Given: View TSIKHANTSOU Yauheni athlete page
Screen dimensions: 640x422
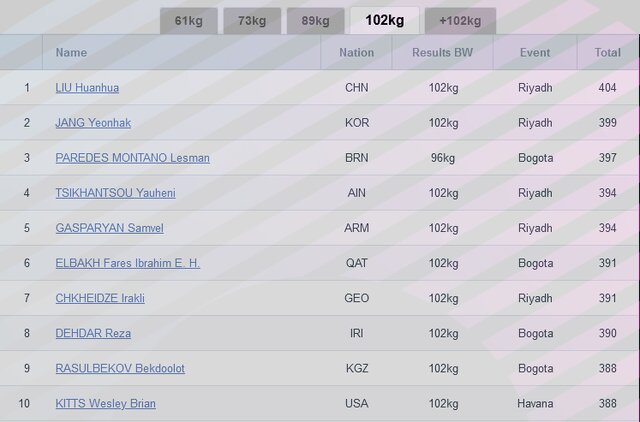Looking at the screenshot, I should click(x=115, y=193).
